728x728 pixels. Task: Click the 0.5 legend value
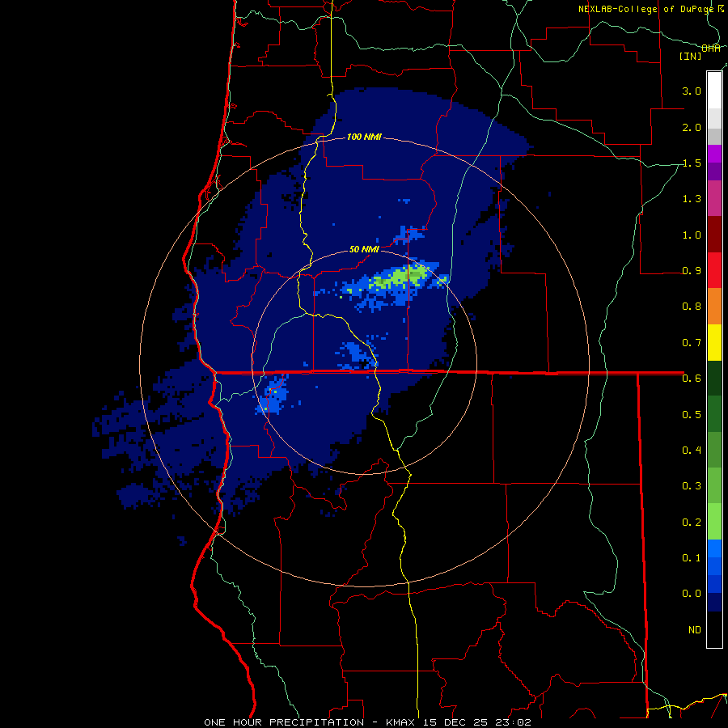pos(692,414)
